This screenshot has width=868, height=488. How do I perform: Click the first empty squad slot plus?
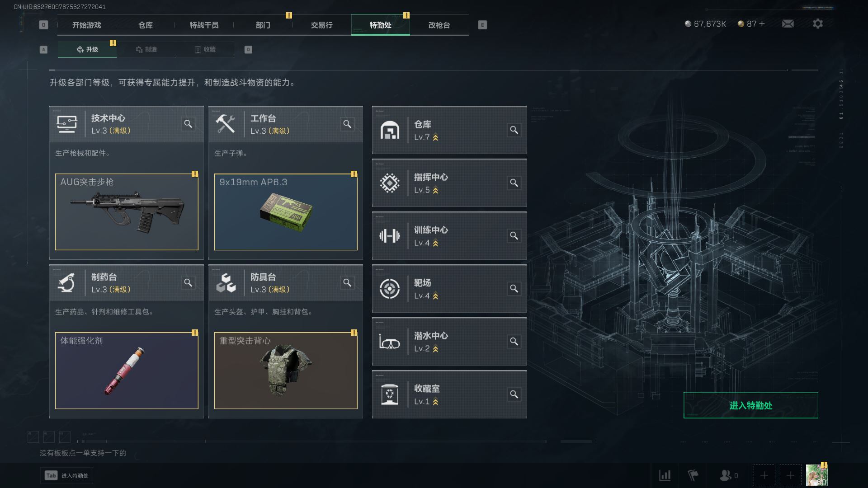click(764, 475)
